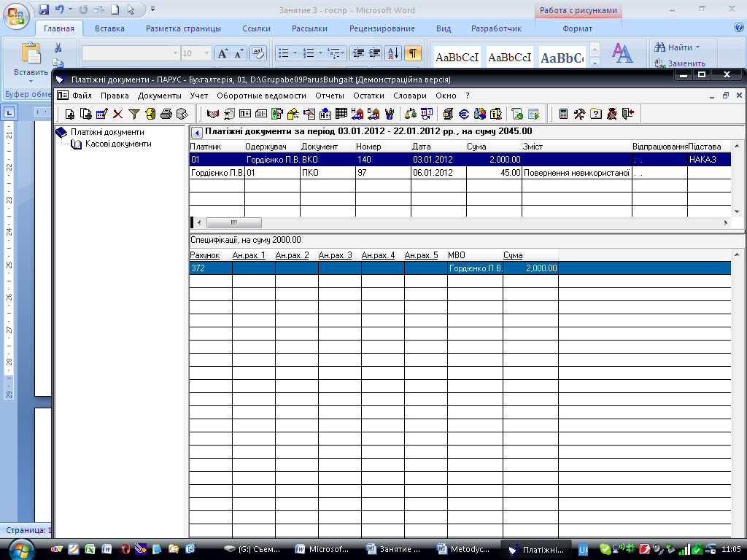Switch to Metodyc... taskbar window

coord(463,549)
